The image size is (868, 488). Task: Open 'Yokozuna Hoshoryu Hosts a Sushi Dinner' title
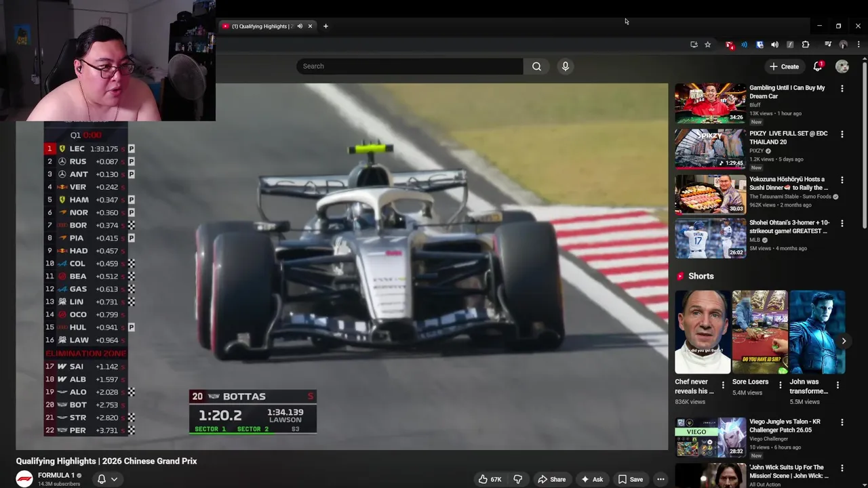[789, 184]
